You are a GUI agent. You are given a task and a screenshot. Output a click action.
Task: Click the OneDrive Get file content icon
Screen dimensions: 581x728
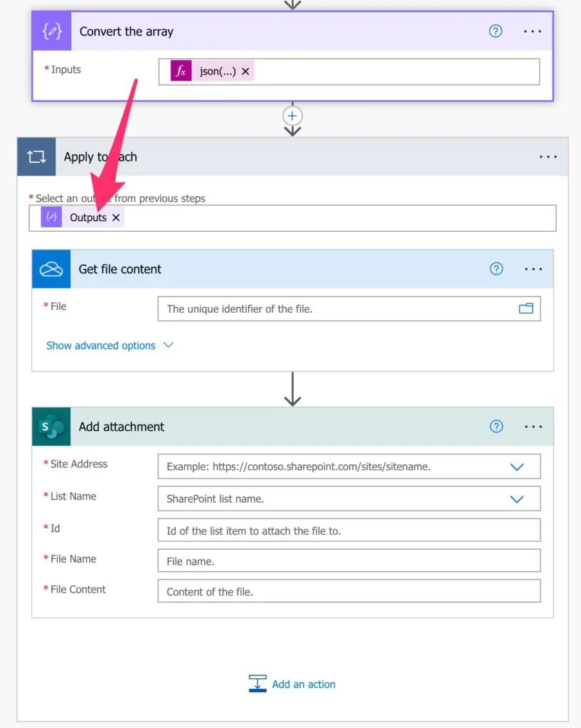(51, 269)
